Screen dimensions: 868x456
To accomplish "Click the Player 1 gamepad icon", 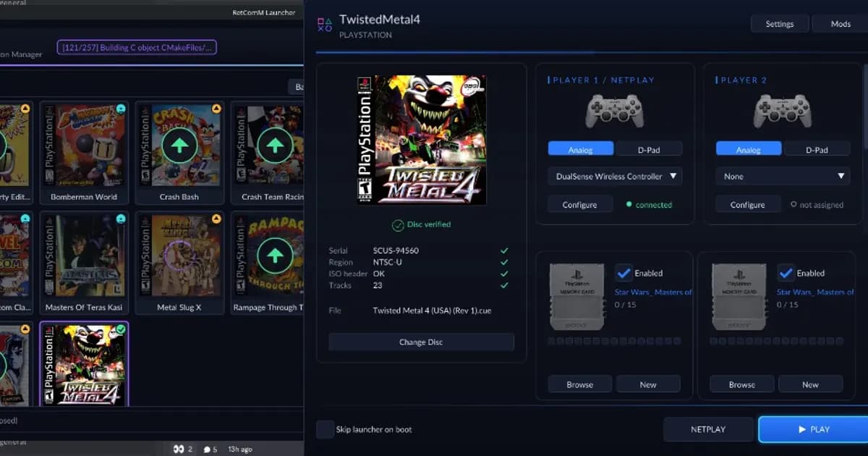I will click(614, 111).
